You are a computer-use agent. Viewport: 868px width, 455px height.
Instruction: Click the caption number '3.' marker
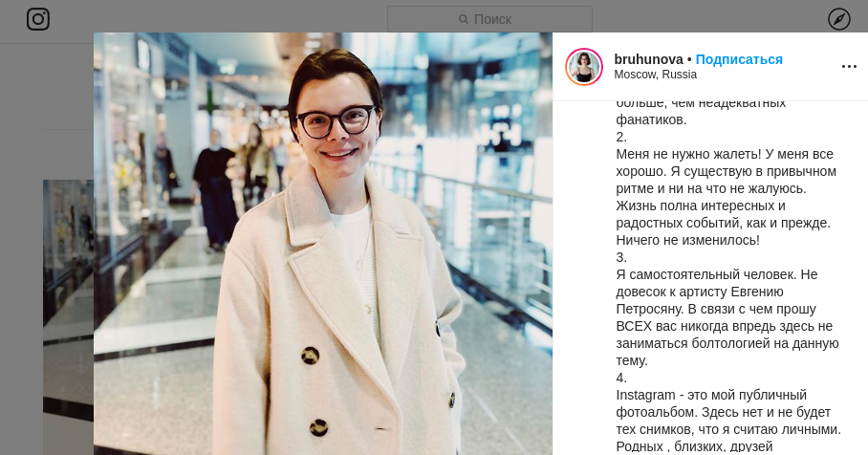pos(621,257)
